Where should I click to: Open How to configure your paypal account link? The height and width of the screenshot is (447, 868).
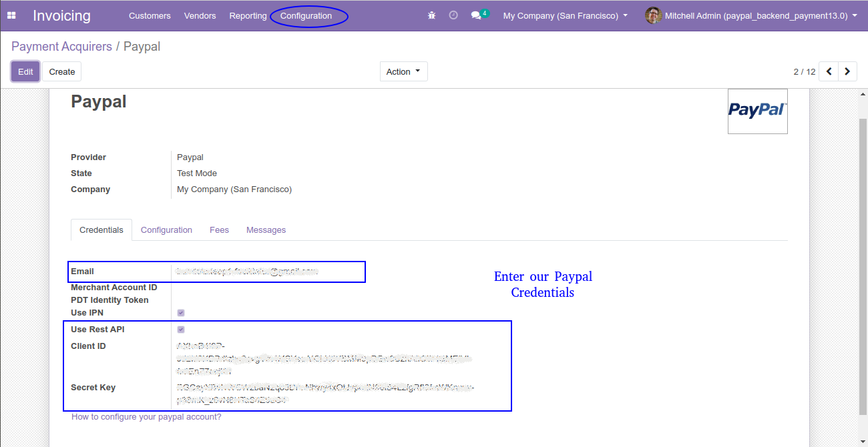(x=146, y=417)
